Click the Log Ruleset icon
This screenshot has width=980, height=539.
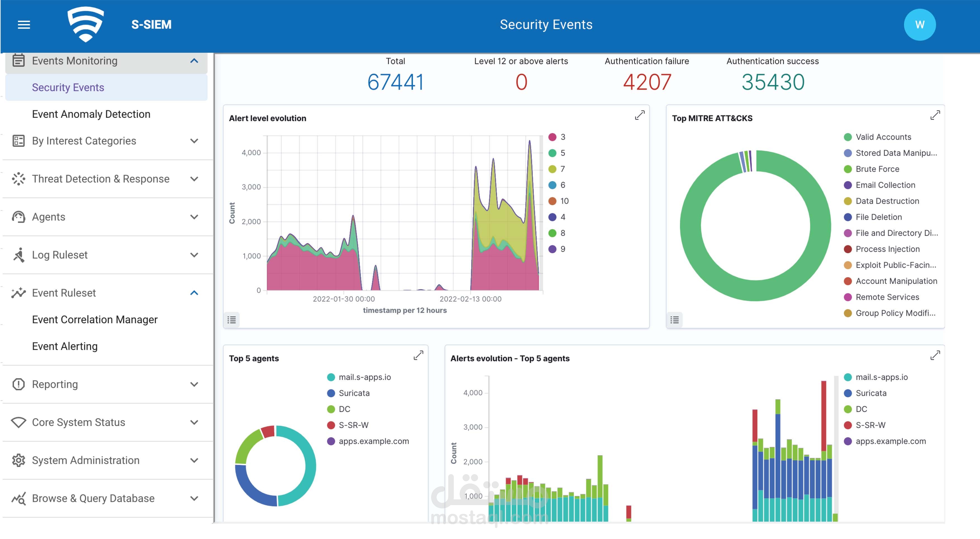(x=18, y=255)
